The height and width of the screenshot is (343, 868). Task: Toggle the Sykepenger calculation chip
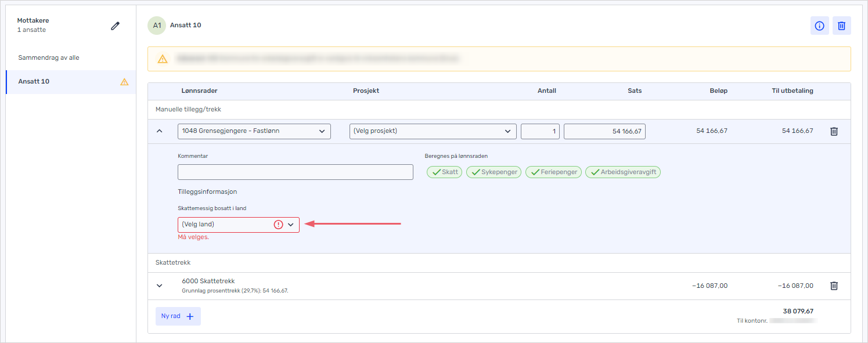(494, 172)
